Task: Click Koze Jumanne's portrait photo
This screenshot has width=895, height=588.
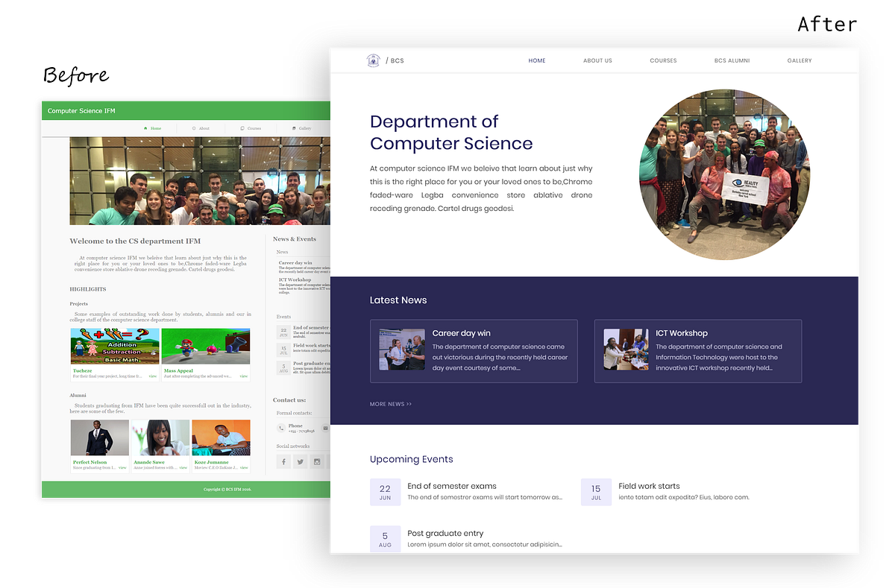Action: [x=221, y=438]
